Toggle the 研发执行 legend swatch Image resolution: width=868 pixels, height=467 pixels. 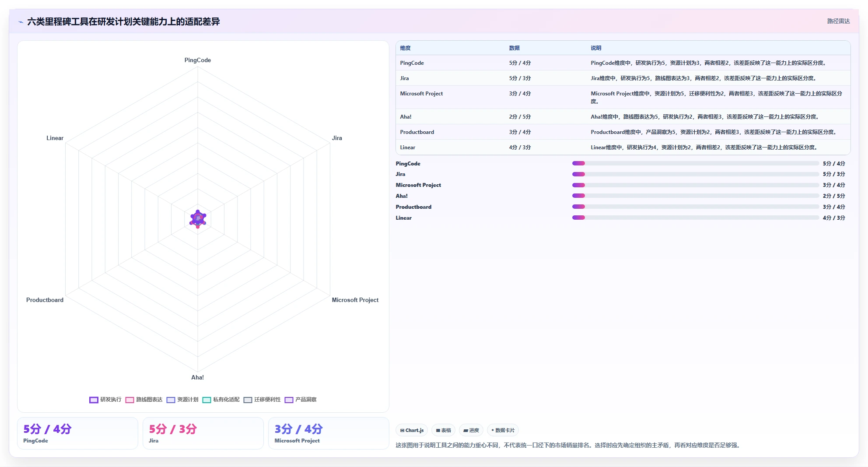pos(94,400)
